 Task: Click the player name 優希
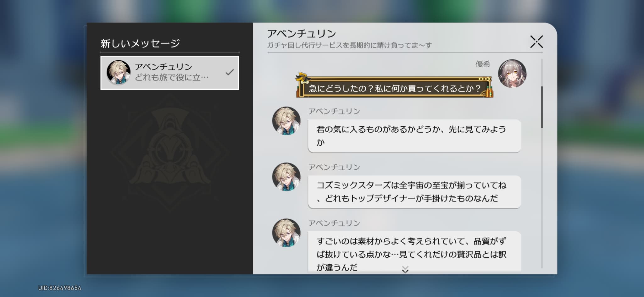(482, 64)
